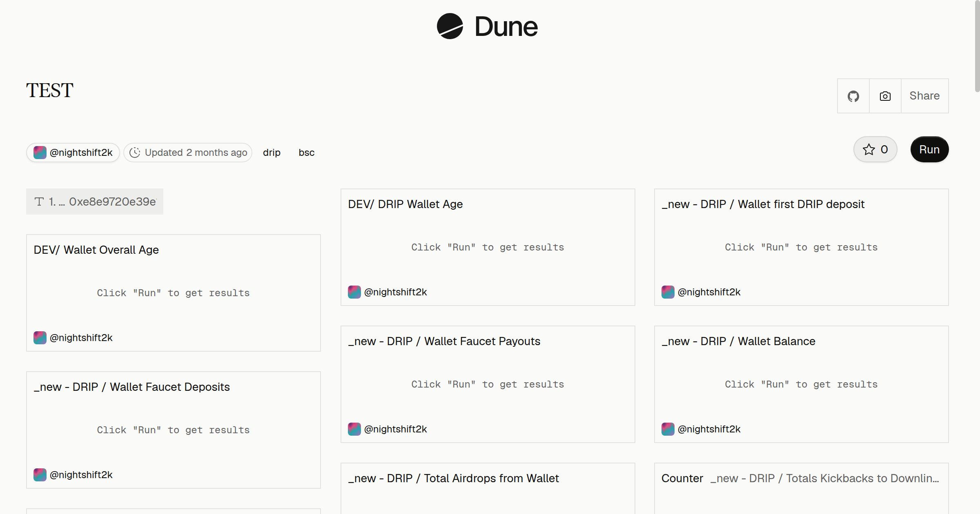This screenshot has height=514, width=980.
Task: Open Total Airdrops from Wallet query
Action: pyautogui.click(x=453, y=478)
